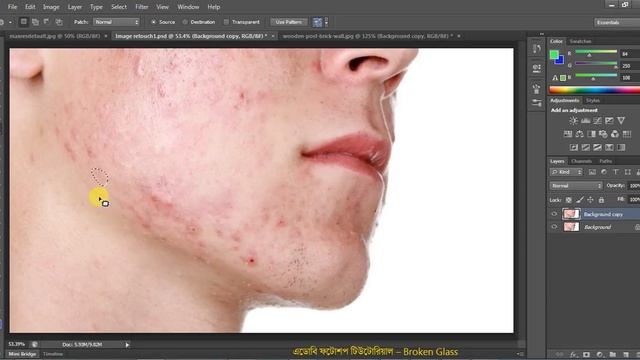Open History panel icon in collapsed dock
Screen dimensions: 640x360
(536, 49)
